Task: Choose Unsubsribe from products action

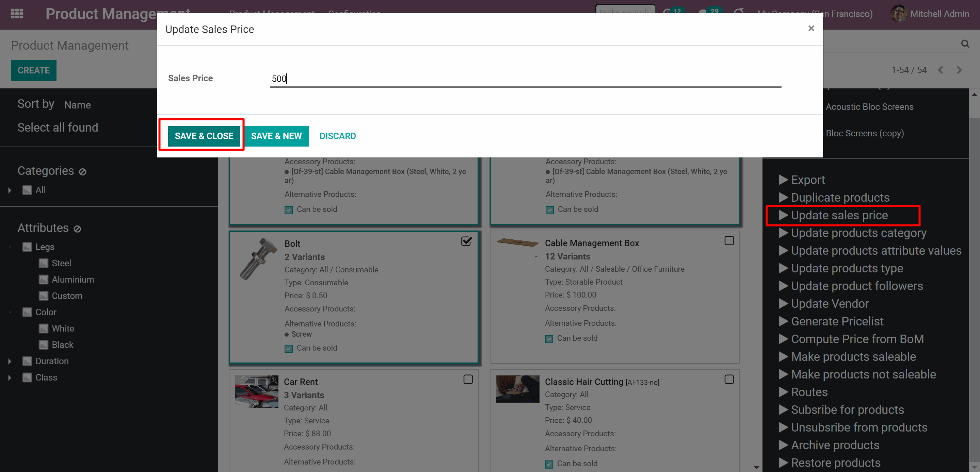Action: coord(859,427)
